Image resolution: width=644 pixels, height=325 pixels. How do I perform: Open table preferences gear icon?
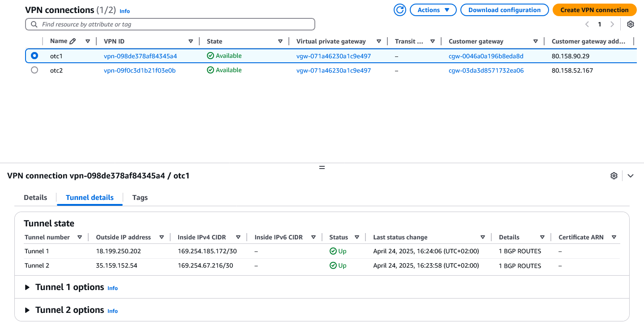pos(631,24)
